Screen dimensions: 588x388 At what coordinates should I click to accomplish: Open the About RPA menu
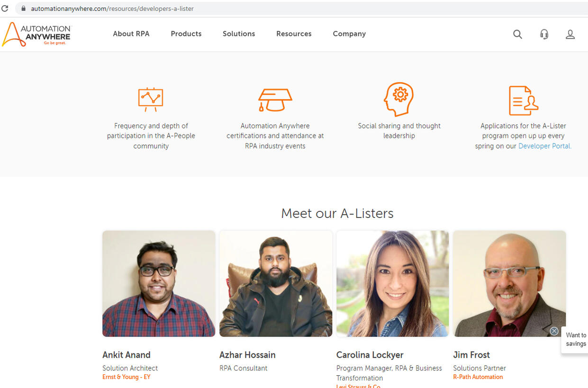[131, 34]
